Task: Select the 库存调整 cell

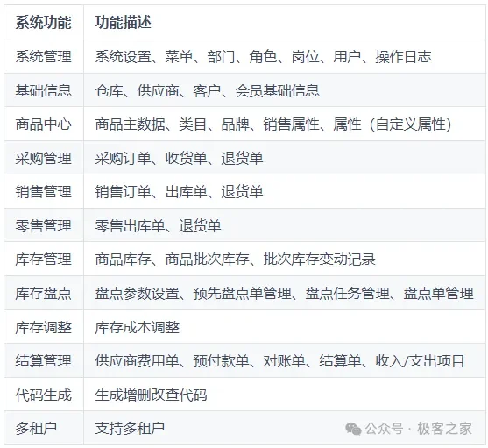Action: (44, 327)
